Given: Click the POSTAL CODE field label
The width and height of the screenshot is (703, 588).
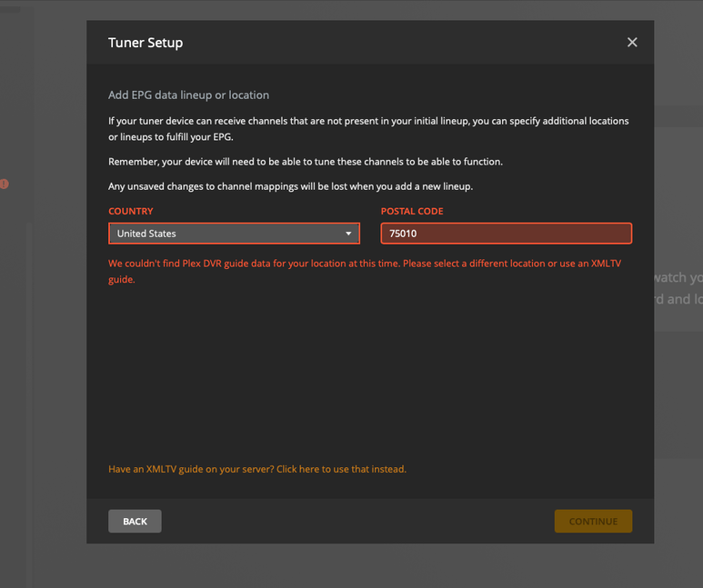Looking at the screenshot, I should (x=412, y=211).
